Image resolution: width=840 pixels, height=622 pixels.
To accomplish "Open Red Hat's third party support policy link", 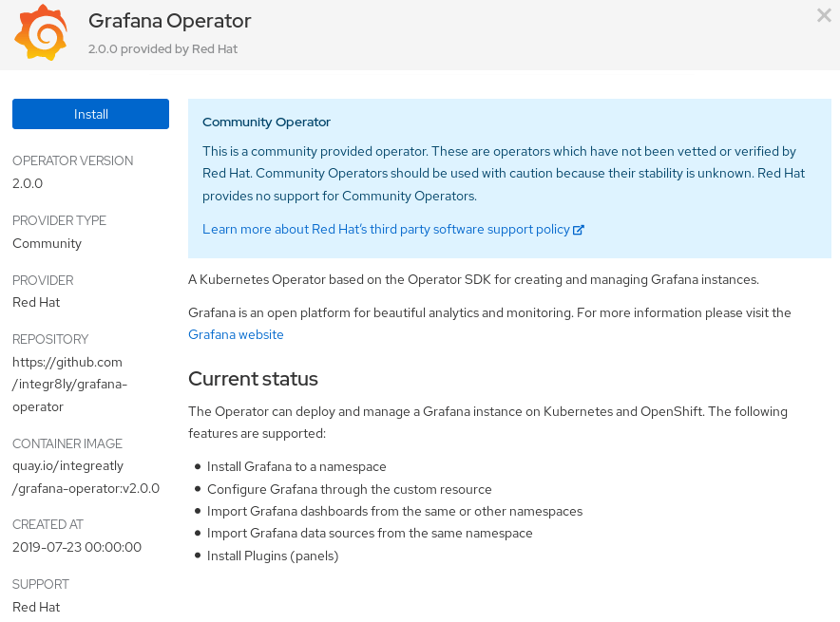I will pos(386,230).
